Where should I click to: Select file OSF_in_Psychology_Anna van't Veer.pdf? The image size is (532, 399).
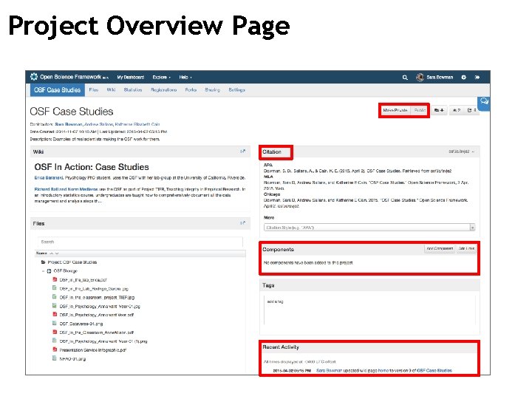96,315
